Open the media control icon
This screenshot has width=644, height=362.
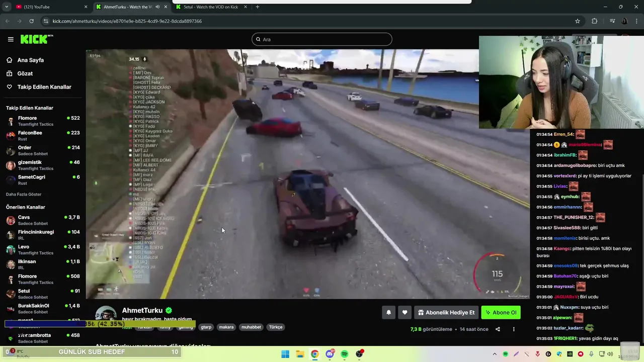[x=612, y=21]
